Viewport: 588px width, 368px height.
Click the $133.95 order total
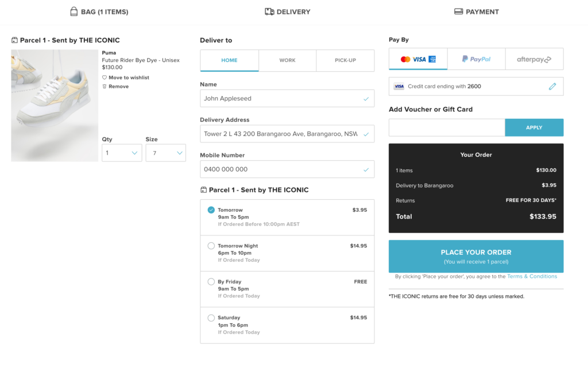click(x=543, y=216)
